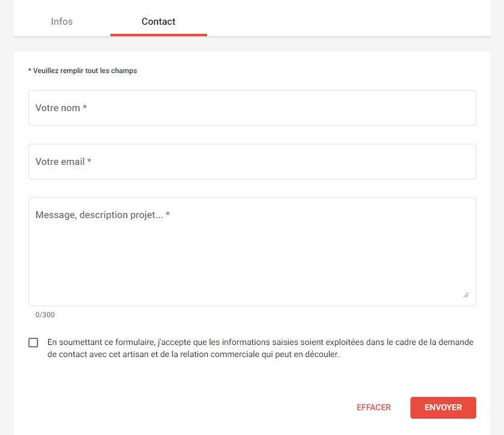This screenshot has height=435, width=504.
Task: Click the '0/300' character counter
Action: pyautogui.click(x=45, y=315)
